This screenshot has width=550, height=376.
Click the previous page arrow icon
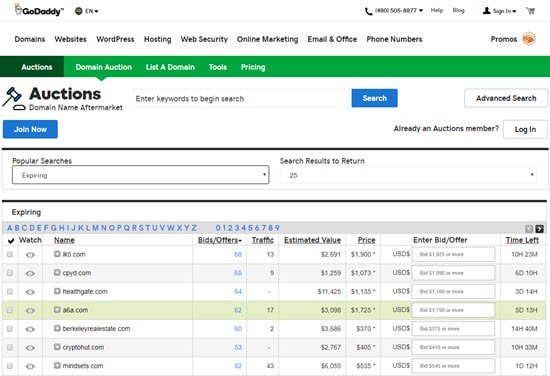point(529,229)
